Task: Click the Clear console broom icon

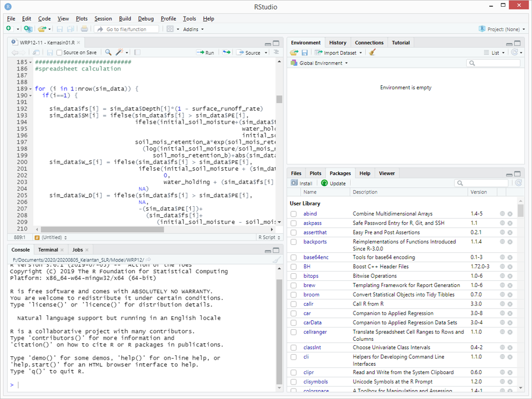Action: [277, 260]
